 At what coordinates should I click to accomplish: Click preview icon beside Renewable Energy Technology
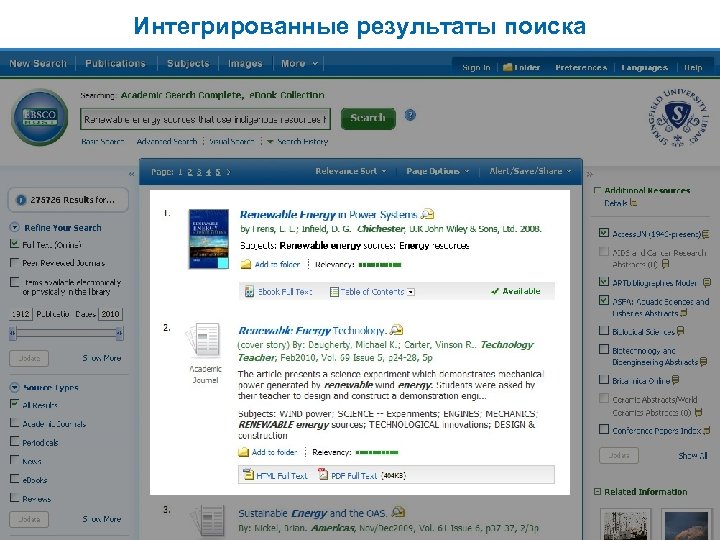click(x=396, y=330)
